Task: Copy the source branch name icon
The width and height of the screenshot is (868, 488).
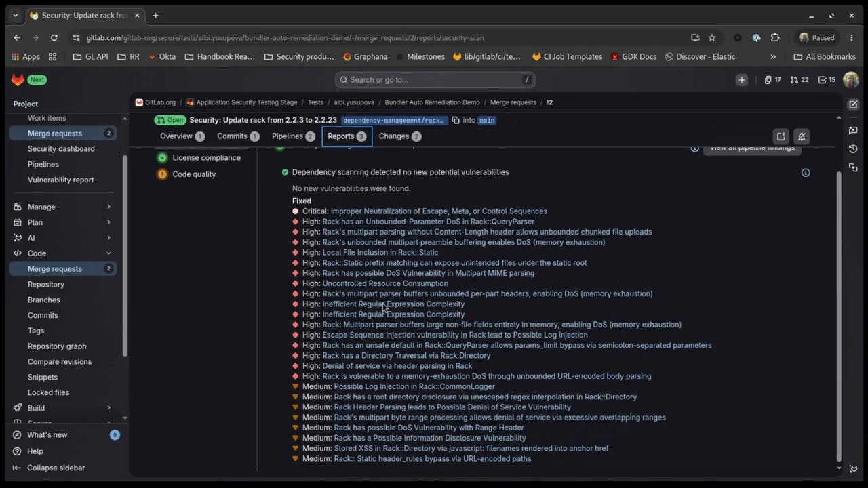Action: tap(456, 120)
